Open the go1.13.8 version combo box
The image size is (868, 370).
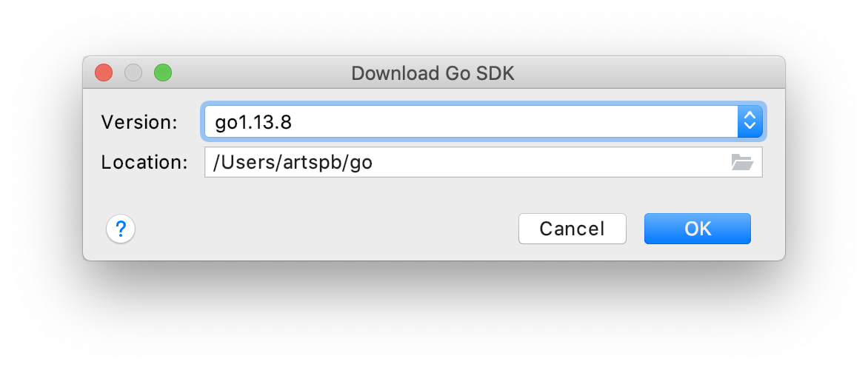click(x=484, y=121)
